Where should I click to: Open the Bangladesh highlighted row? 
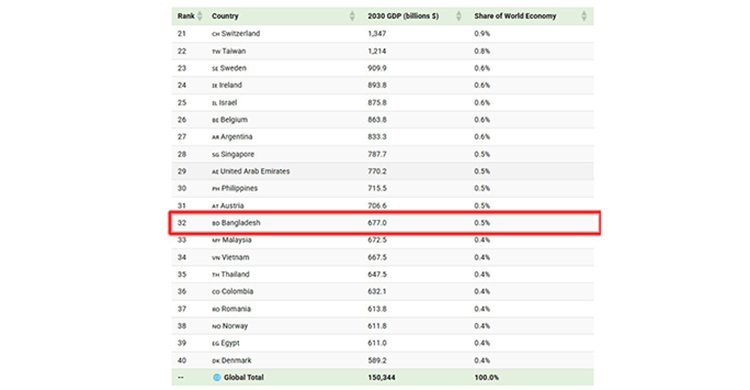point(385,223)
